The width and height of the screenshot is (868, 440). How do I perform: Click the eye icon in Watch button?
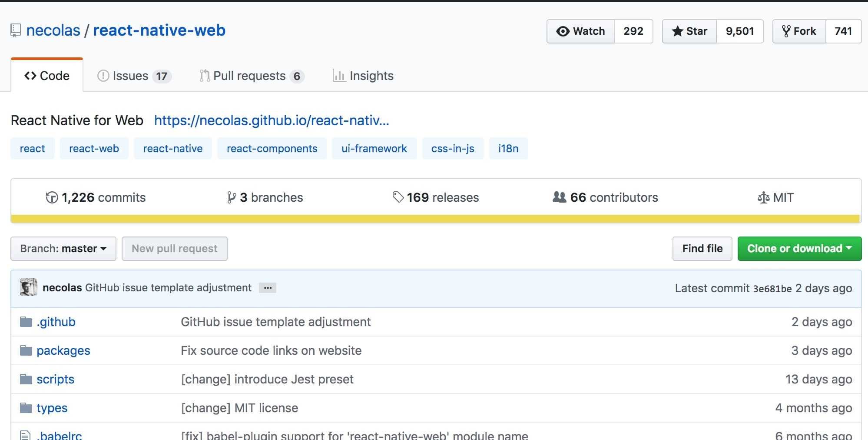563,31
